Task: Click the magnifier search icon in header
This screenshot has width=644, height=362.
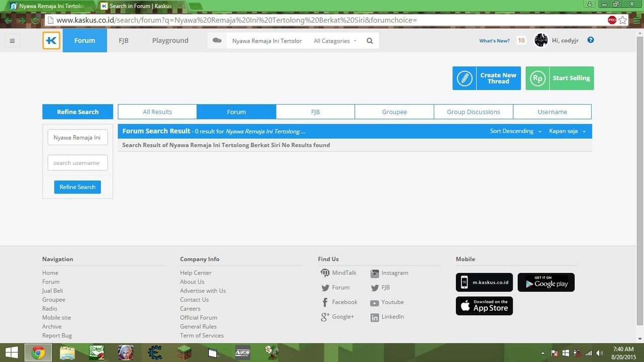Action: (x=370, y=41)
